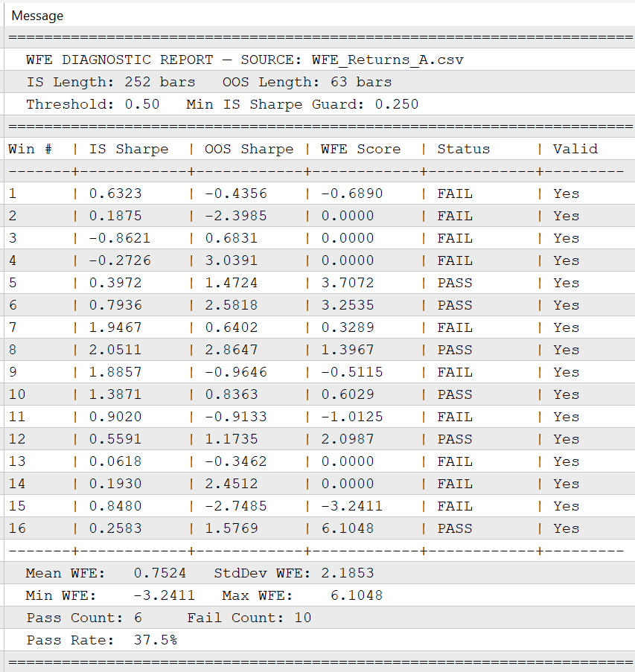Select row with OOS Sharpe -2.7485
Image resolution: width=635 pixels, height=672 pixels.
pyautogui.click(x=319, y=506)
